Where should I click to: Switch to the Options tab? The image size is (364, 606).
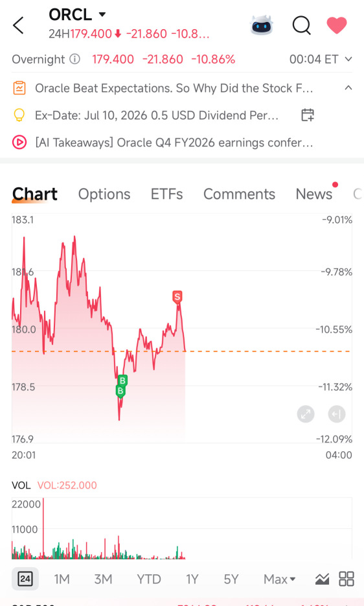point(104,194)
